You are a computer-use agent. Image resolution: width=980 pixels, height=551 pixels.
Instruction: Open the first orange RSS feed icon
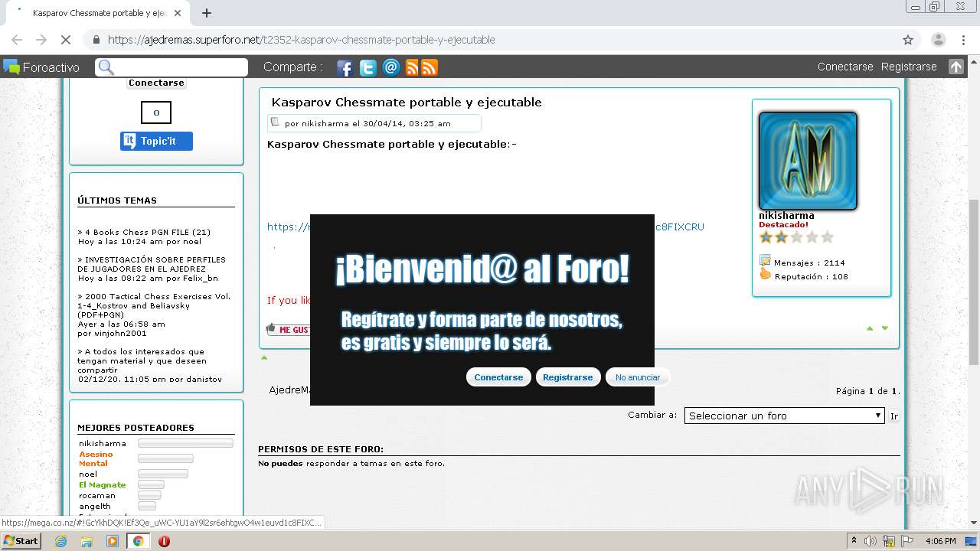[x=412, y=67]
